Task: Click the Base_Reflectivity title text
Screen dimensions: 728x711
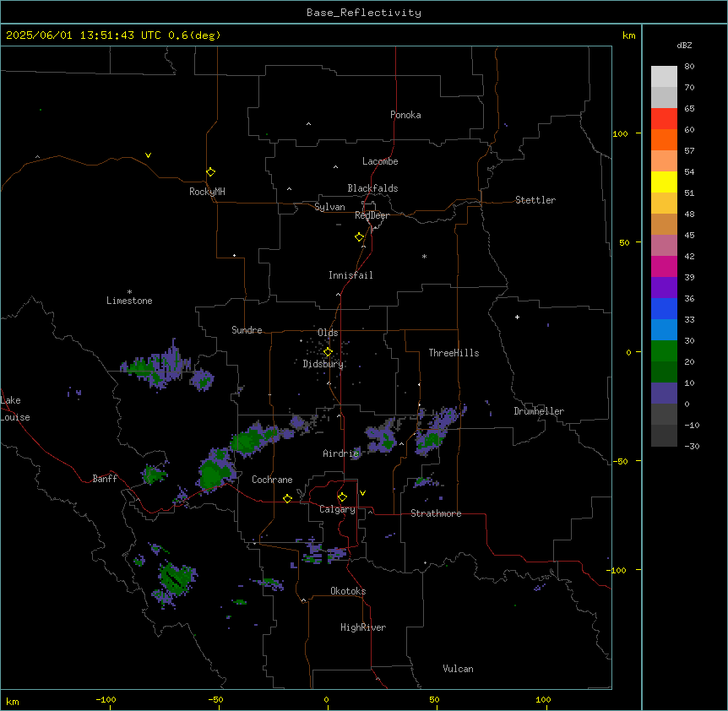Action: [x=364, y=13]
